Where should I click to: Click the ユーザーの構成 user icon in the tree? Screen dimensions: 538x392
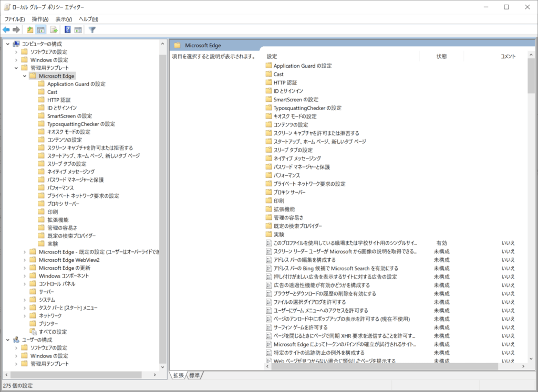(16, 340)
